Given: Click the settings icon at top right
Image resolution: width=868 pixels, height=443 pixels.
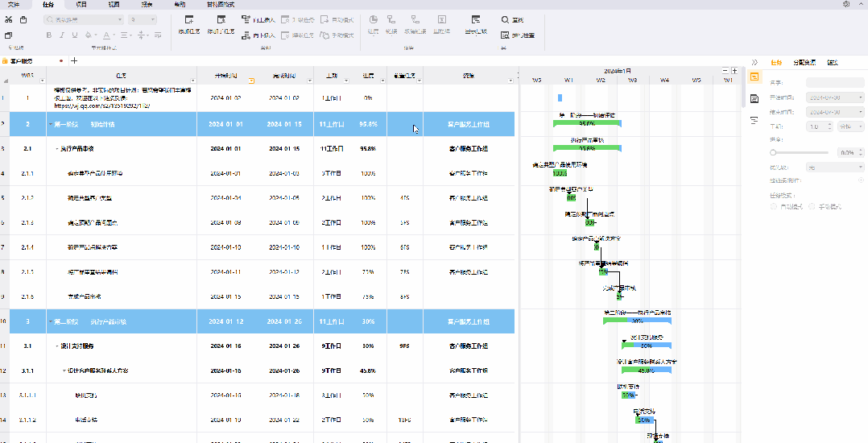Looking at the screenshot, I should tap(846, 4).
